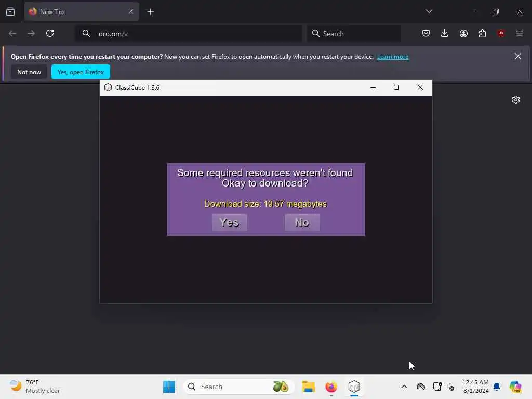Click the taskbar Search box

pos(239,387)
